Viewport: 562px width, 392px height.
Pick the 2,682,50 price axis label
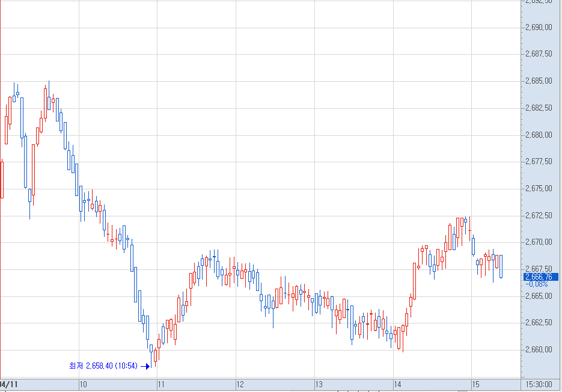(539, 108)
